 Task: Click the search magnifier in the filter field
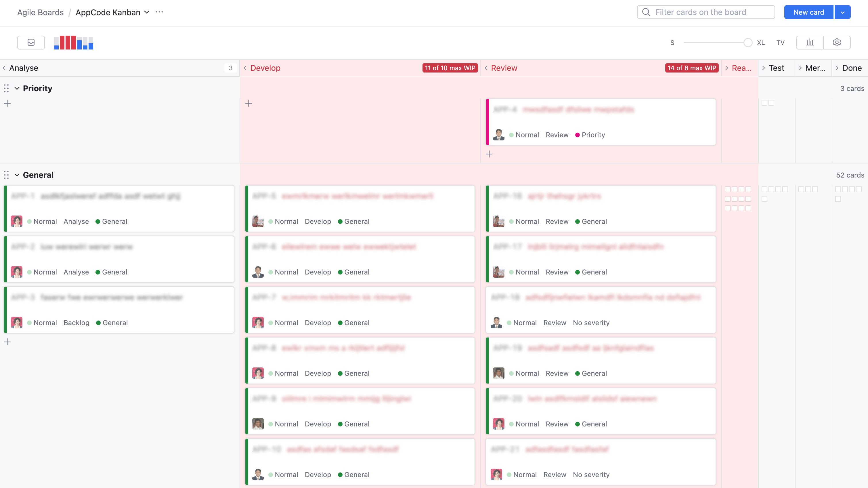tap(646, 12)
